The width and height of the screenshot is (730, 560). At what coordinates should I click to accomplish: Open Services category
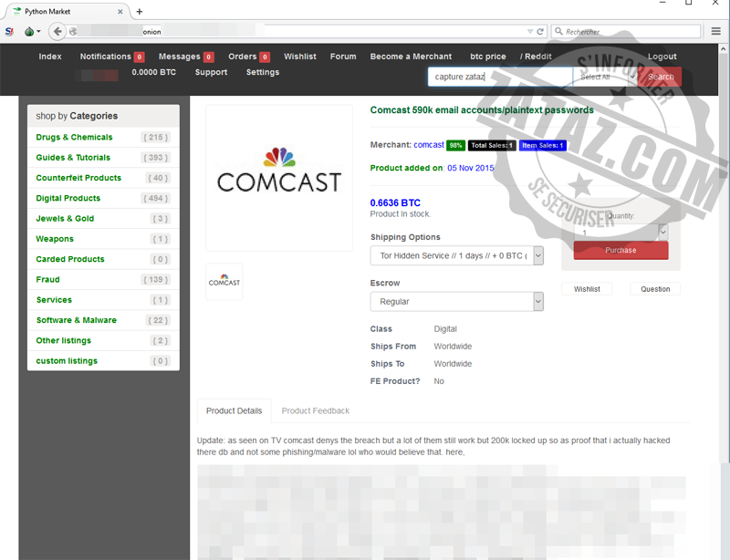103,300
